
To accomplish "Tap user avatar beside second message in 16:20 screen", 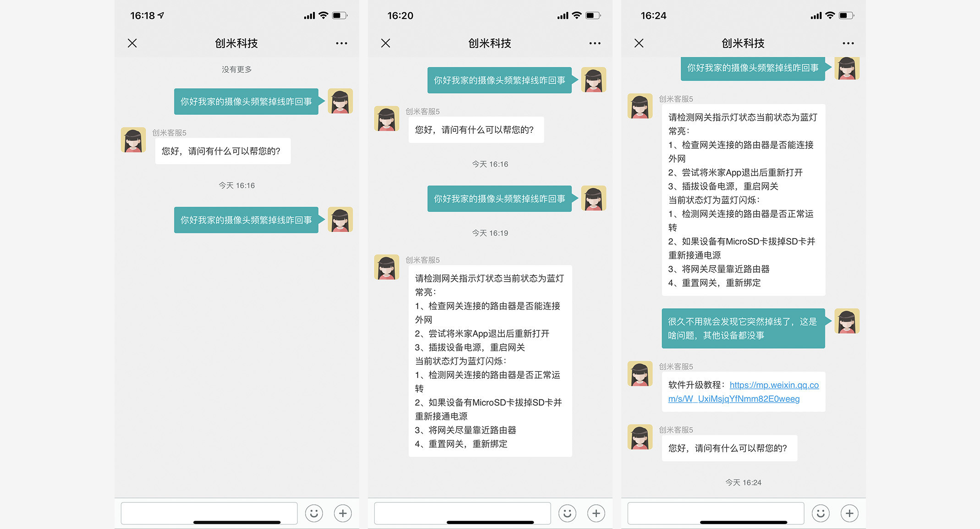I will click(x=593, y=198).
